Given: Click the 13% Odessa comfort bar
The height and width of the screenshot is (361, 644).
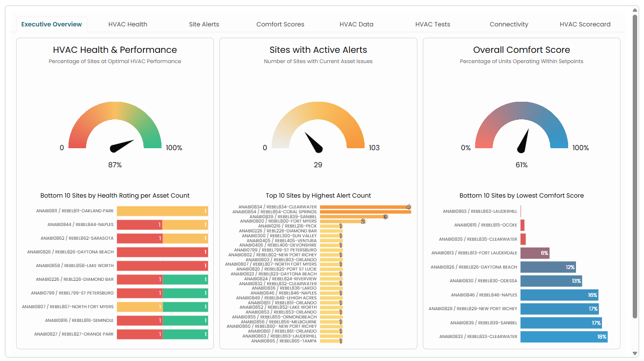Looking at the screenshot, I should click(551, 281).
